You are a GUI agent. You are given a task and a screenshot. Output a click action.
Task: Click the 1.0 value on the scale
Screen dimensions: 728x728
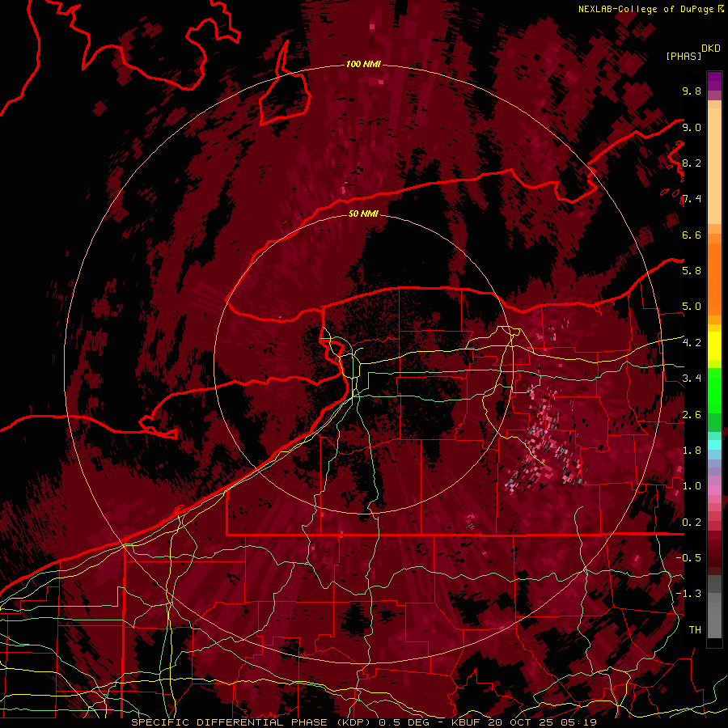click(x=692, y=486)
